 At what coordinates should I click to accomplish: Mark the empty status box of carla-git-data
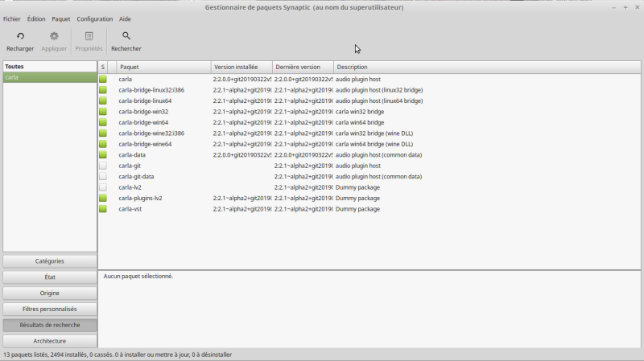pyautogui.click(x=103, y=176)
